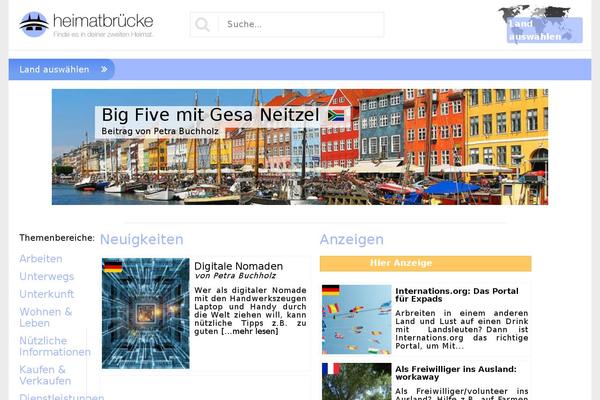Screen dimensions: 600x400
Task: Click the heimatbrücke site name text
Action: click(103, 21)
